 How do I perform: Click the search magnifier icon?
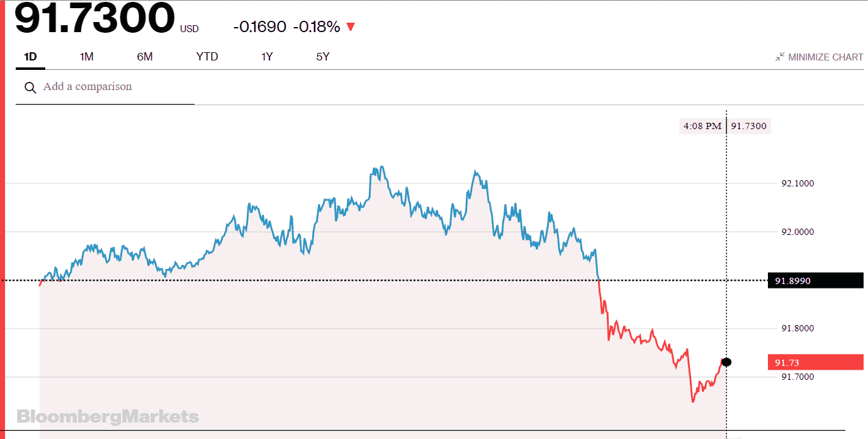point(30,87)
